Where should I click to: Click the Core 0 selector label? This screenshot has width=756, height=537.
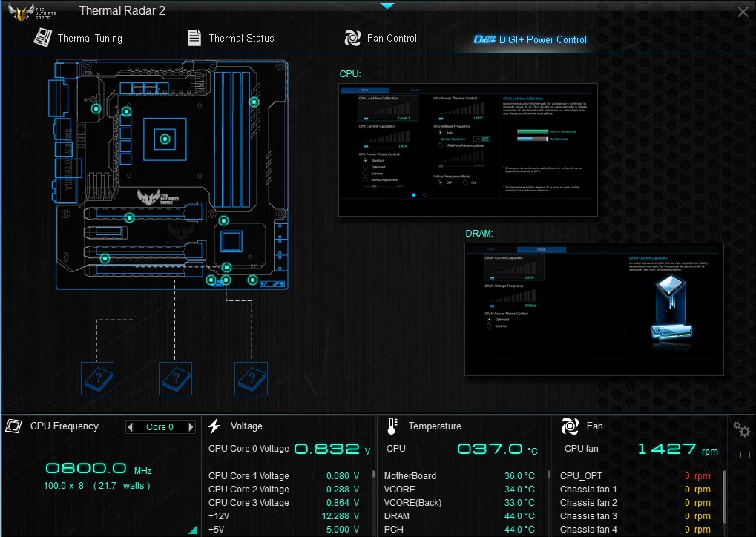click(x=160, y=427)
